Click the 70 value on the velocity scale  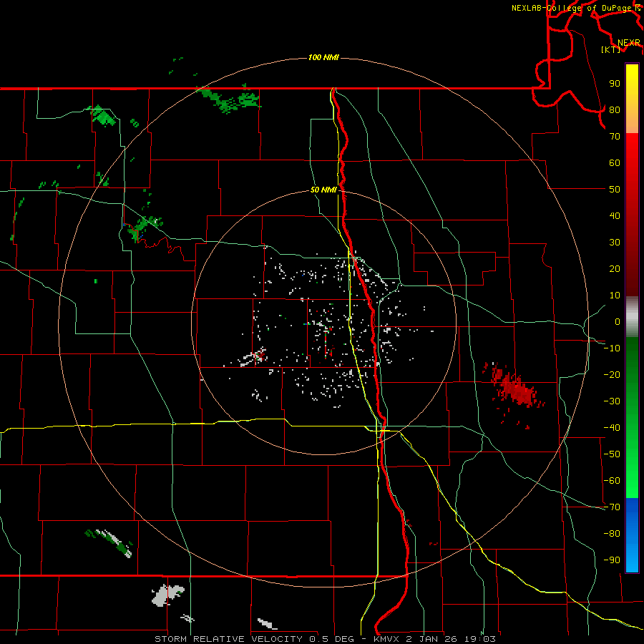coord(615,137)
